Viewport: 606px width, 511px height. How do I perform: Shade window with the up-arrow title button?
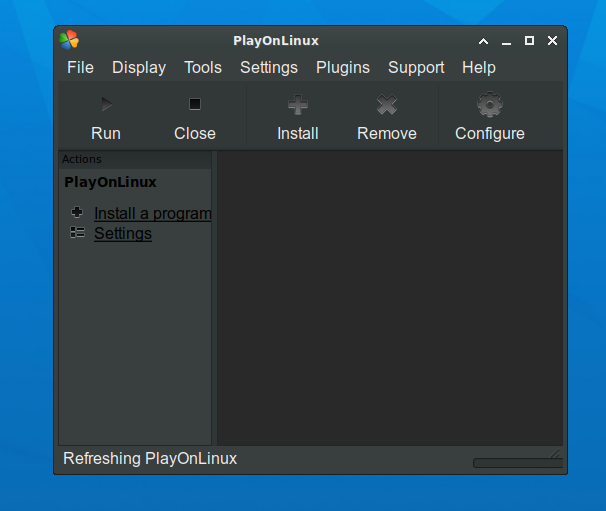pyautogui.click(x=483, y=41)
